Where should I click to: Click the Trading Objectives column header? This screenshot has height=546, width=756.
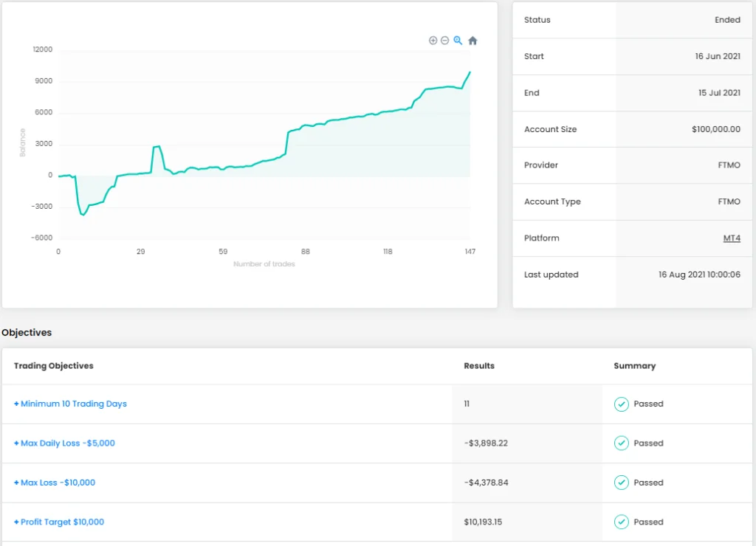tap(54, 366)
